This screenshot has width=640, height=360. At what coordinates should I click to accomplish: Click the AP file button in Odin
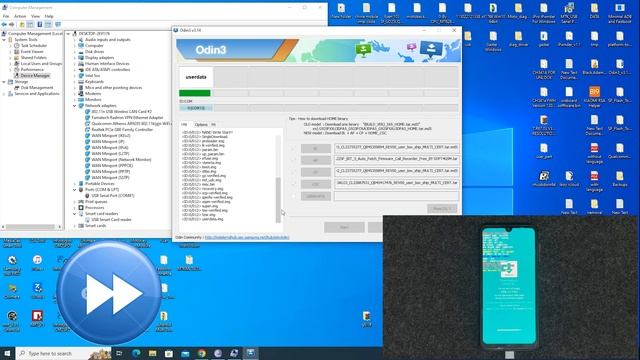316,160
